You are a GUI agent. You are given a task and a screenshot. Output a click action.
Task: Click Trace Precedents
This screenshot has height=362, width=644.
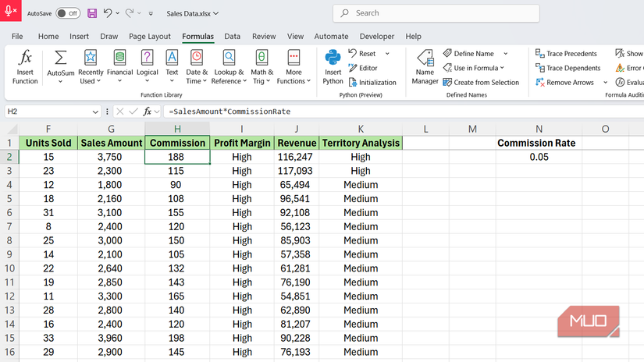coord(566,53)
